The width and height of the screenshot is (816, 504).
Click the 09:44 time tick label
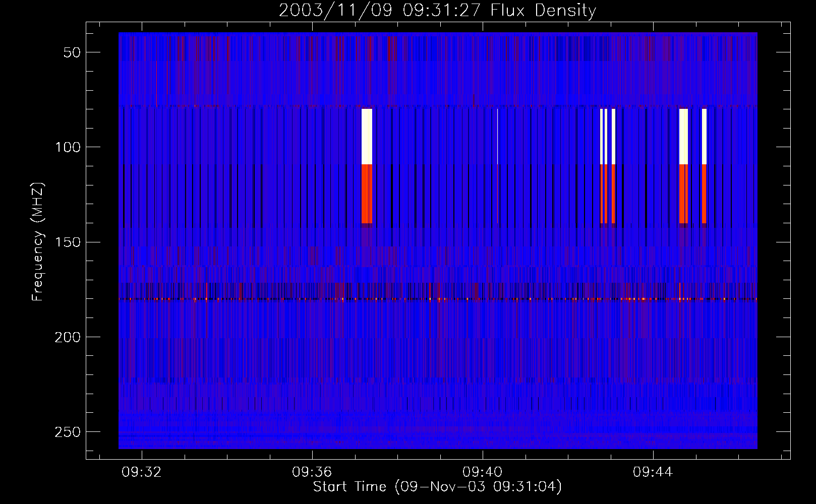653,472
